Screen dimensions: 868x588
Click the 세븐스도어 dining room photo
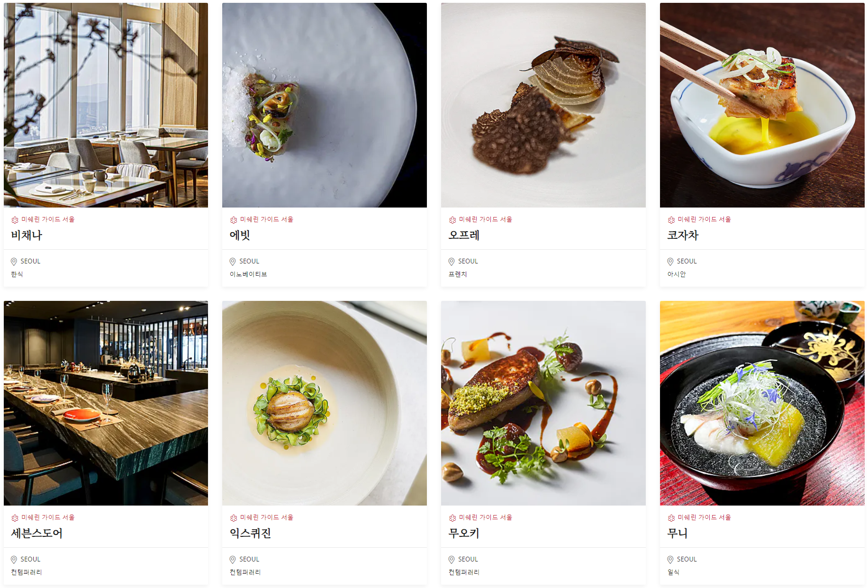coord(106,403)
